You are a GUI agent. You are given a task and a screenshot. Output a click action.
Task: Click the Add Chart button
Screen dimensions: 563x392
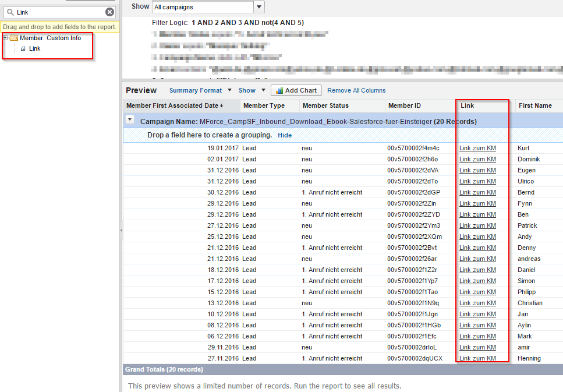(296, 90)
